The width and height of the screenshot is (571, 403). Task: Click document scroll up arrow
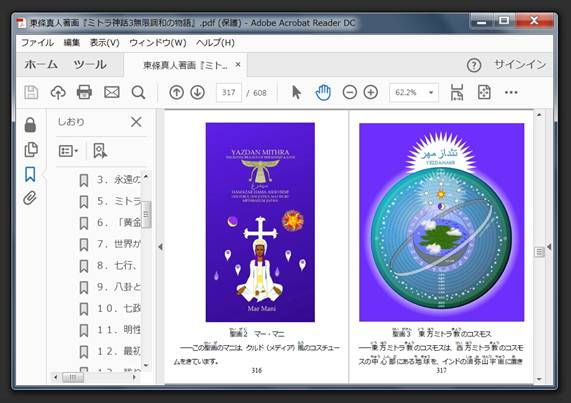coord(539,115)
